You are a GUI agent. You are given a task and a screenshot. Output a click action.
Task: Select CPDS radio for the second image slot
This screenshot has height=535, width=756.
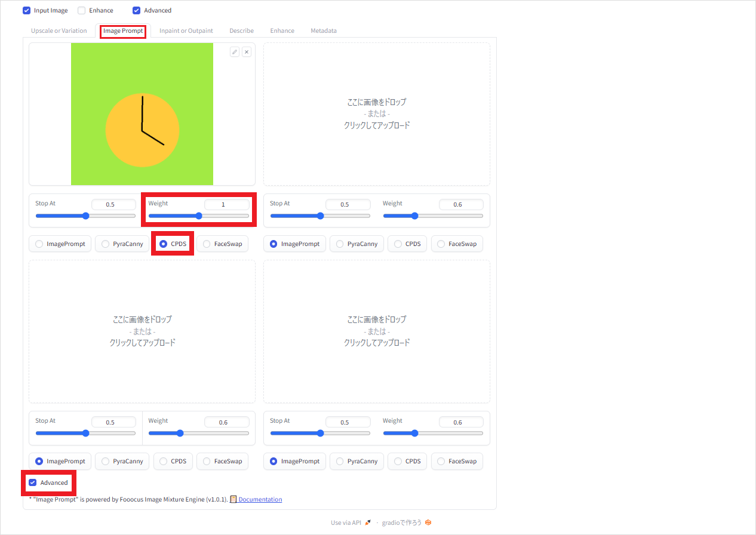click(x=398, y=244)
